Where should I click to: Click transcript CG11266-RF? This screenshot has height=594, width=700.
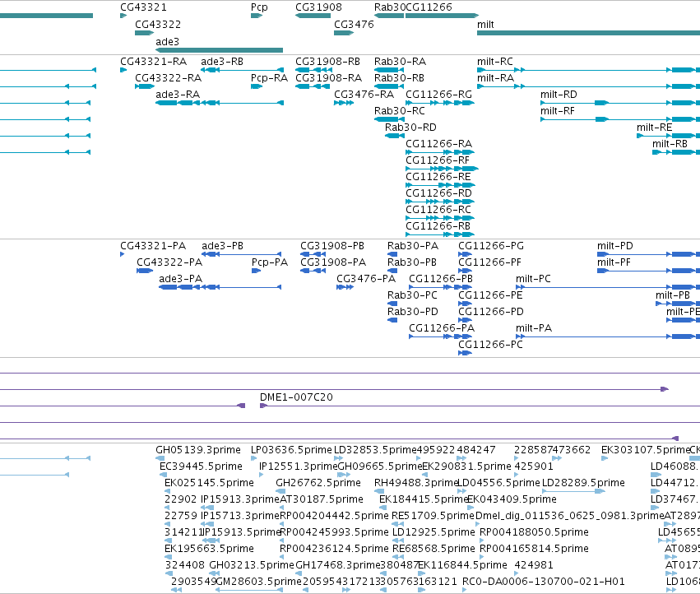pos(442,169)
